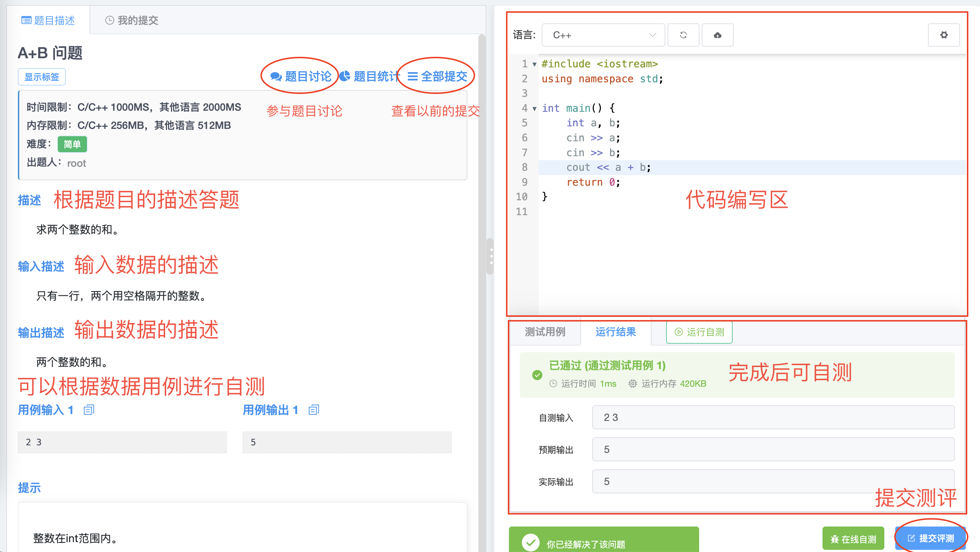Collapse the fold arrow at line 1
This screenshot has width=980, height=552.
(x=534, y=64)
